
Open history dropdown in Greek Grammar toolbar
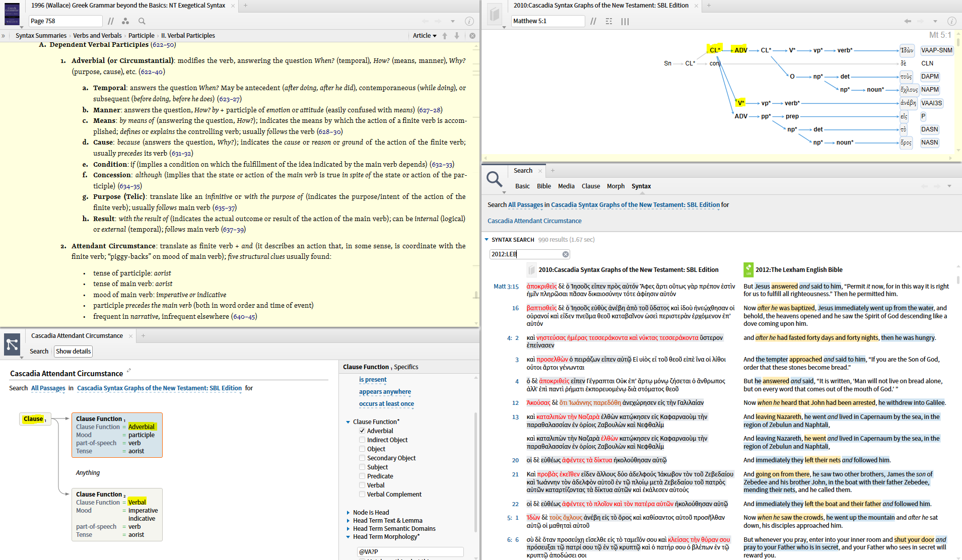(x=453, y=21)
